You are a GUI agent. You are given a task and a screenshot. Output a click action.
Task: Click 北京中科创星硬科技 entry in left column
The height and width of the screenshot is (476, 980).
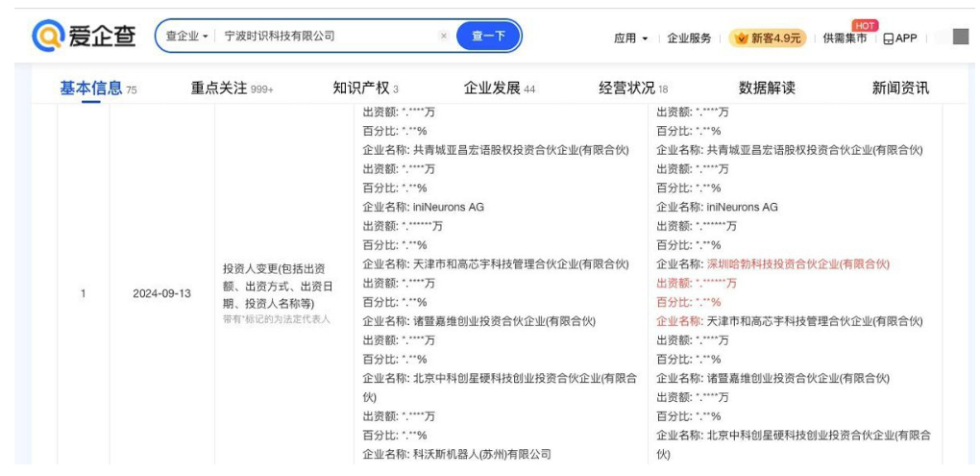coord(500,388)
